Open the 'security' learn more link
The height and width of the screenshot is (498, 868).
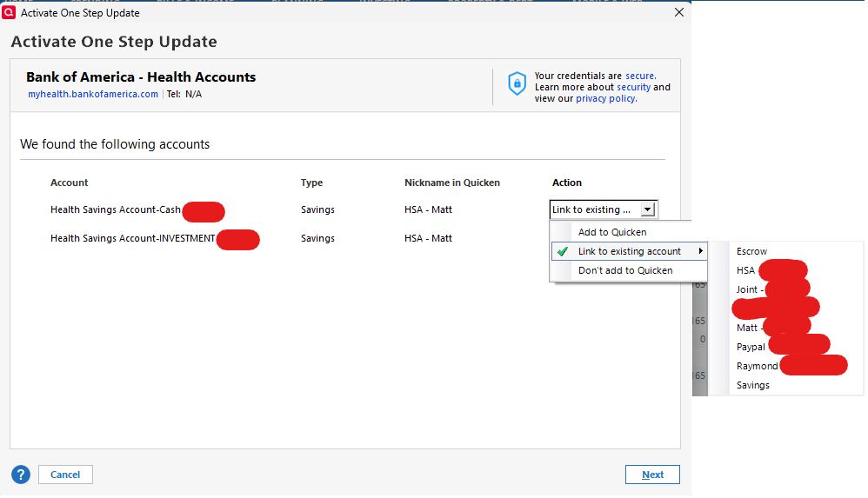[x=633, y=87]
